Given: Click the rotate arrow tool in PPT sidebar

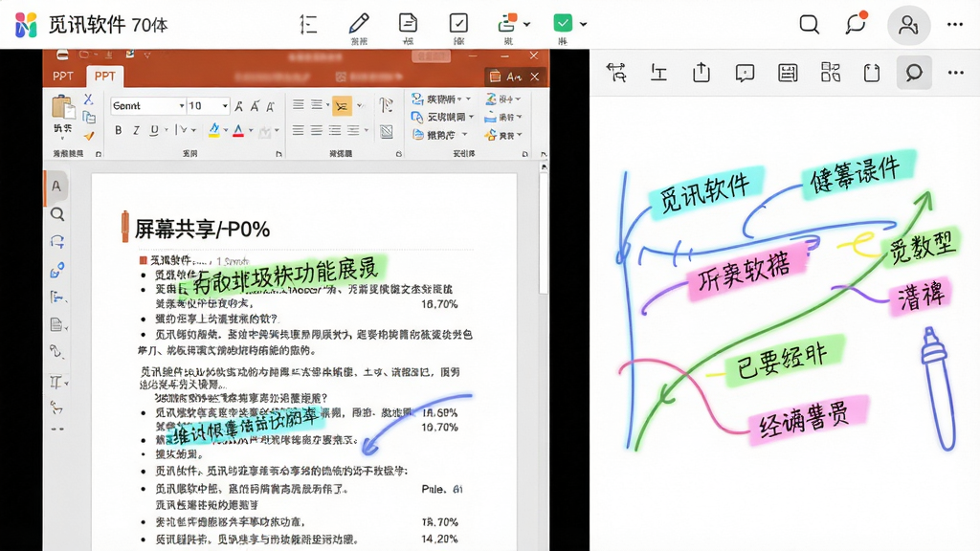Looking at the screenshot, I should [x=56, y=242].
